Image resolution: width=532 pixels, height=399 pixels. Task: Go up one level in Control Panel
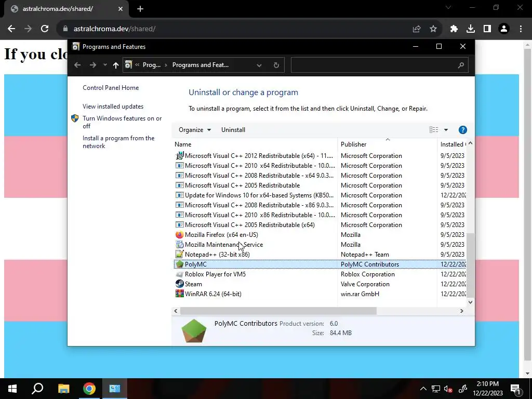[x=116, y=65]
